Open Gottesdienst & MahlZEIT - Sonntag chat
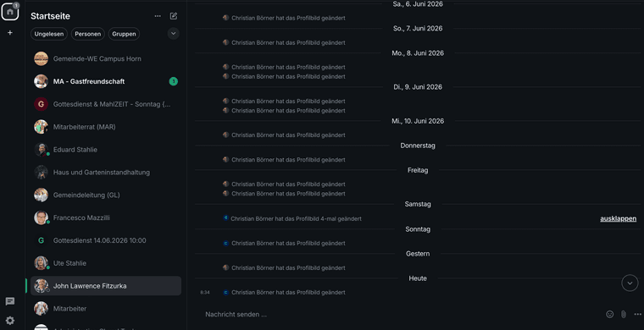 tap(106, 104)
